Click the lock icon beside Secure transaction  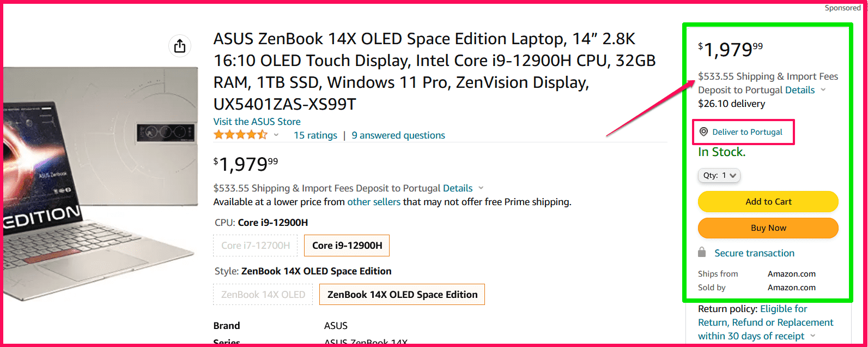coord(701,253)
